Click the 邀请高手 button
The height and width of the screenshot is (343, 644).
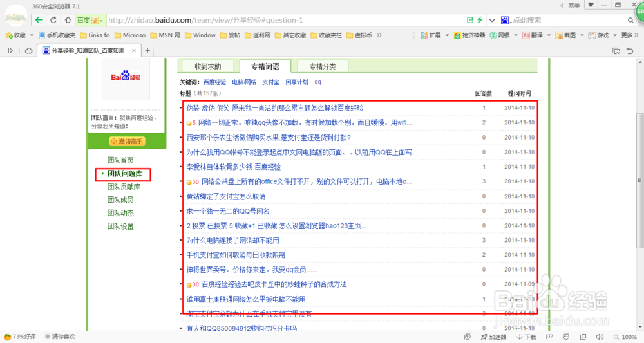[x=127, y=141]
